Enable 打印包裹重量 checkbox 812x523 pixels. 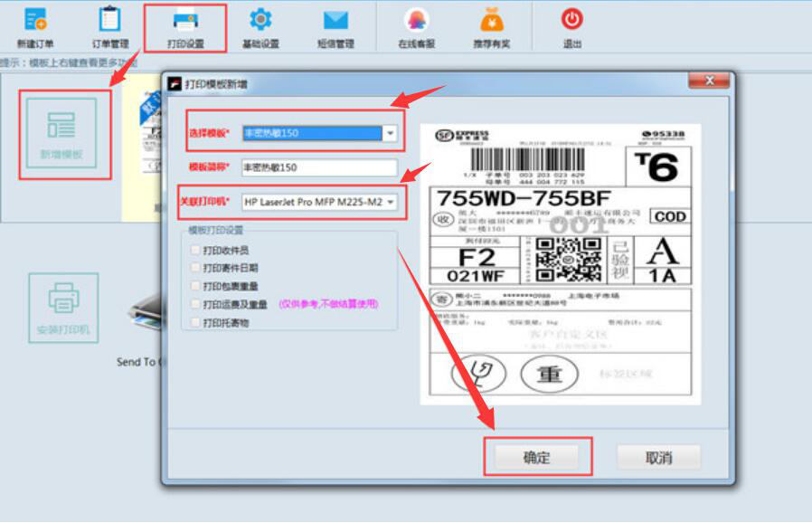click(x=195, y=286)
